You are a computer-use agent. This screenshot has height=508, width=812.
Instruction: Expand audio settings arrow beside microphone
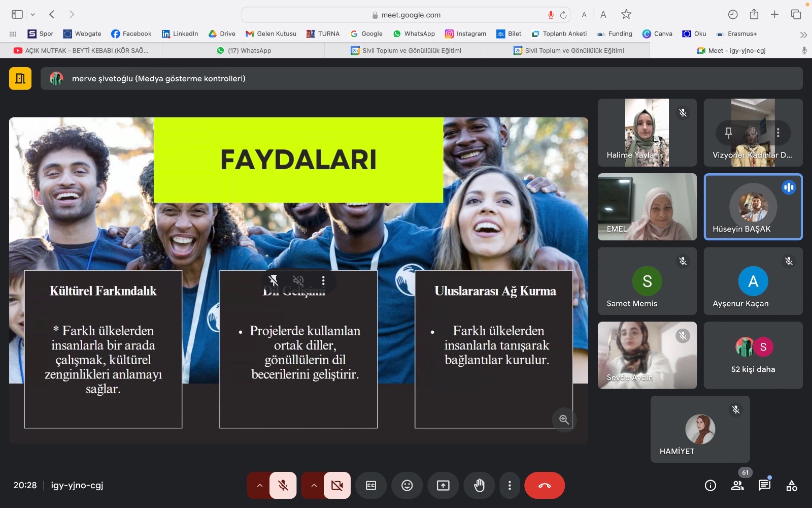(x=259, y=486)
